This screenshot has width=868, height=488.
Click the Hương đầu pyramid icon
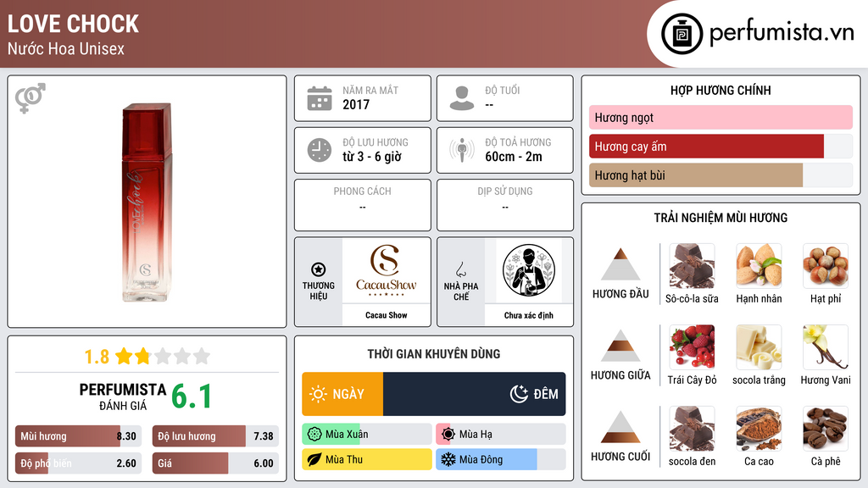point(620,264)
